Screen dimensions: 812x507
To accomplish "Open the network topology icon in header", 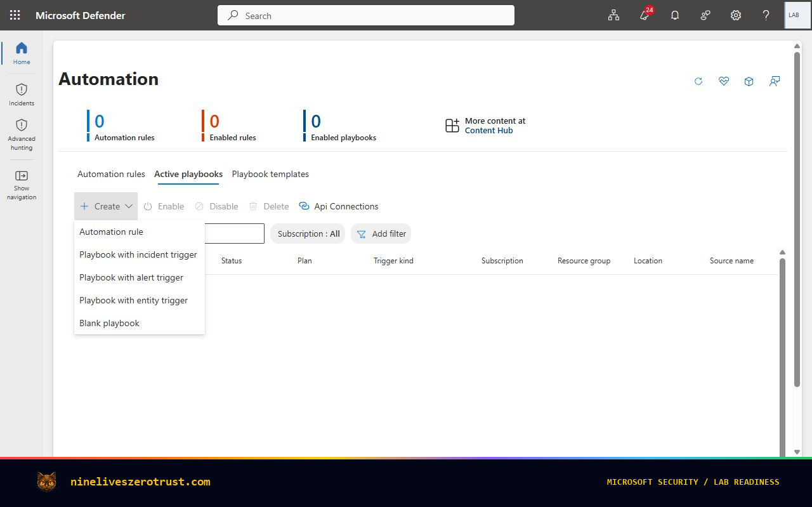I will pyautogui.click(x=613, y=15).
